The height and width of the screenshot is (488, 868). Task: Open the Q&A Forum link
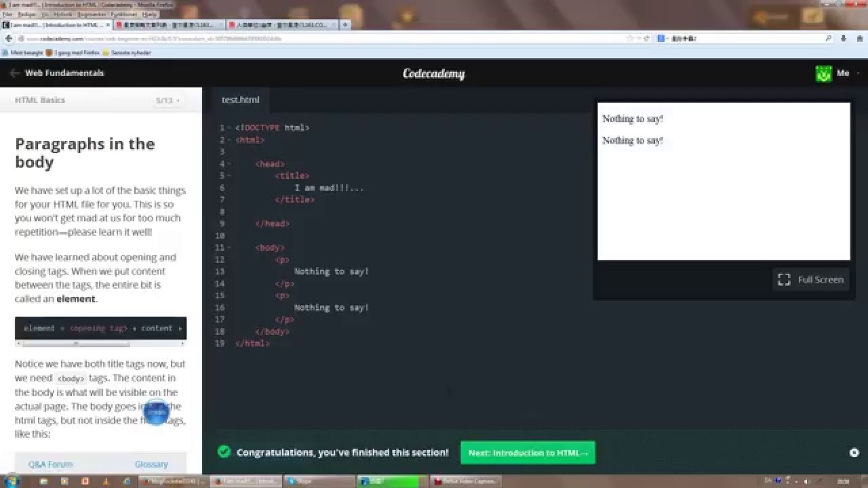click(50, 464)
